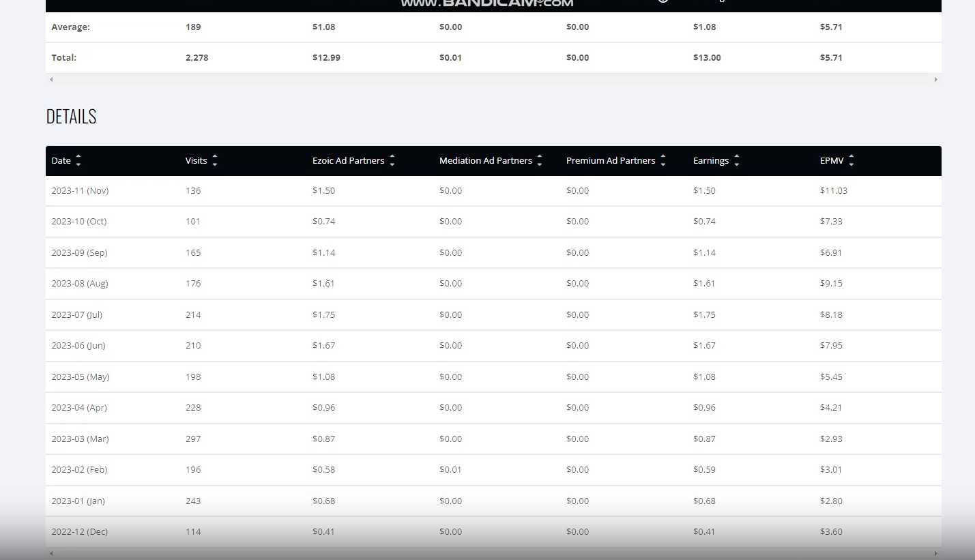Select the 2023-07 (Jul) date cell

coord(77,315)
